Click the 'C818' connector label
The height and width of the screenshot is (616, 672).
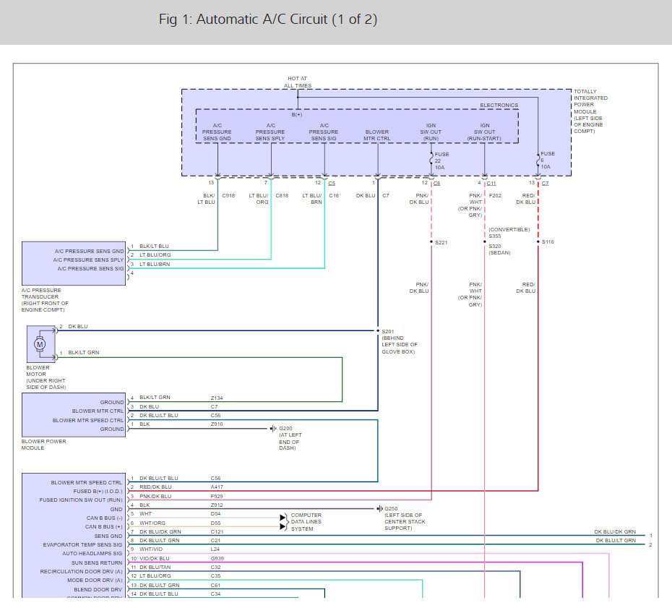point(282,196)
